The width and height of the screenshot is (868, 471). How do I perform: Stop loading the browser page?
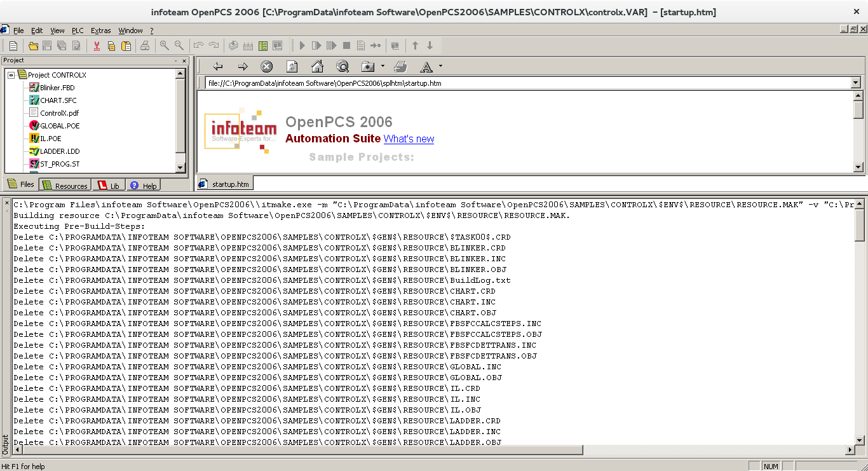[x=267, y=66]
